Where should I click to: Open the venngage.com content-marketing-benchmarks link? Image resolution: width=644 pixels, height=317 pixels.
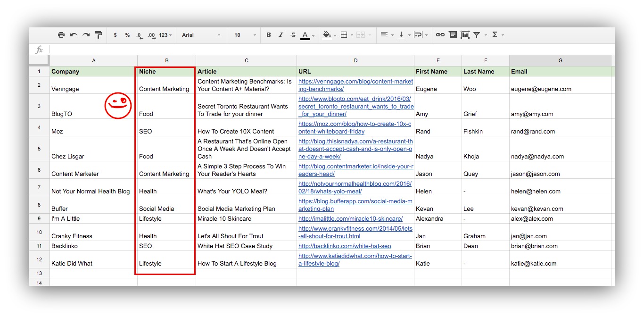pyautogui.click(x=355, y=85)
